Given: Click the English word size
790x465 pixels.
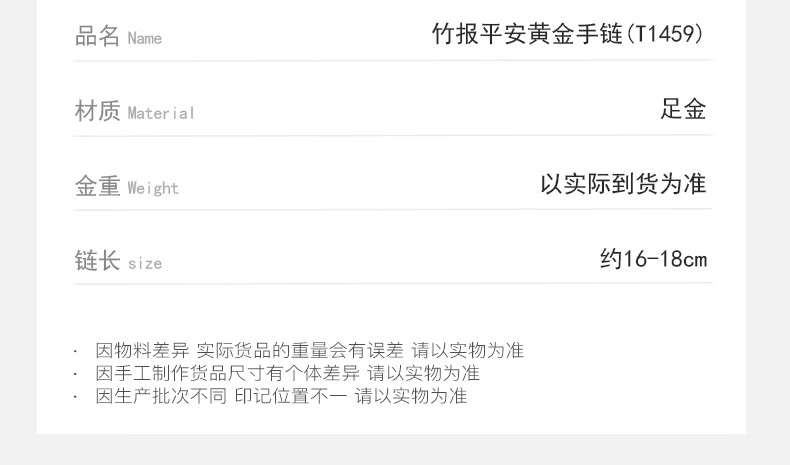Looking at the screenshot, I should (145, 263).
